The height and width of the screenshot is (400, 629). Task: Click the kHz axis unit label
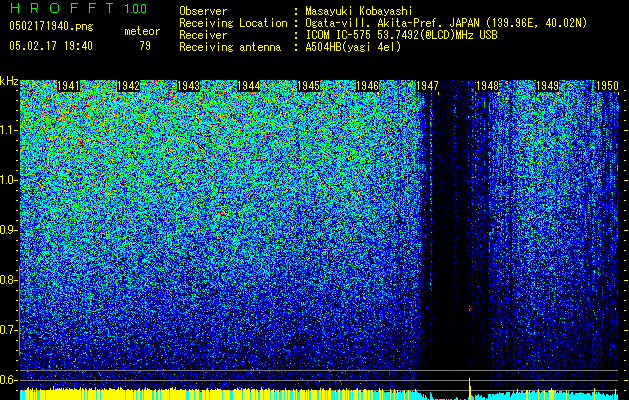click(x=9, y=81)
